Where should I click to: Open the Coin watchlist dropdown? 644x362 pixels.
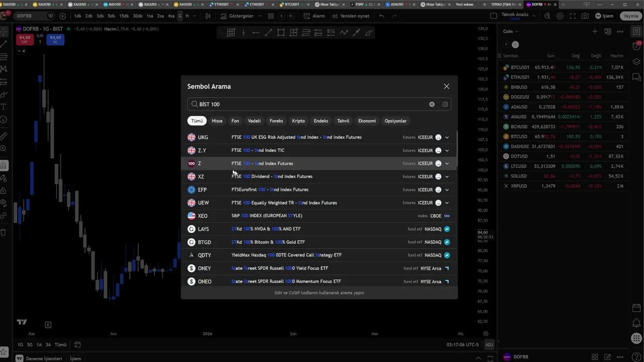pos(510,31)
